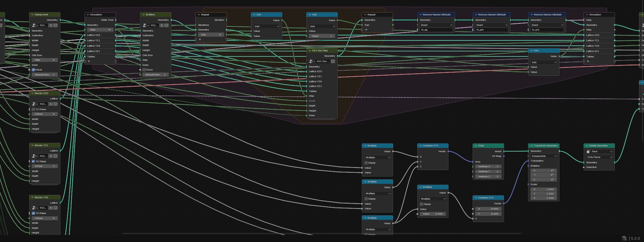Open node group browser in FS3 Sim Step node
644x242 pixels.
tap(312, 62)
